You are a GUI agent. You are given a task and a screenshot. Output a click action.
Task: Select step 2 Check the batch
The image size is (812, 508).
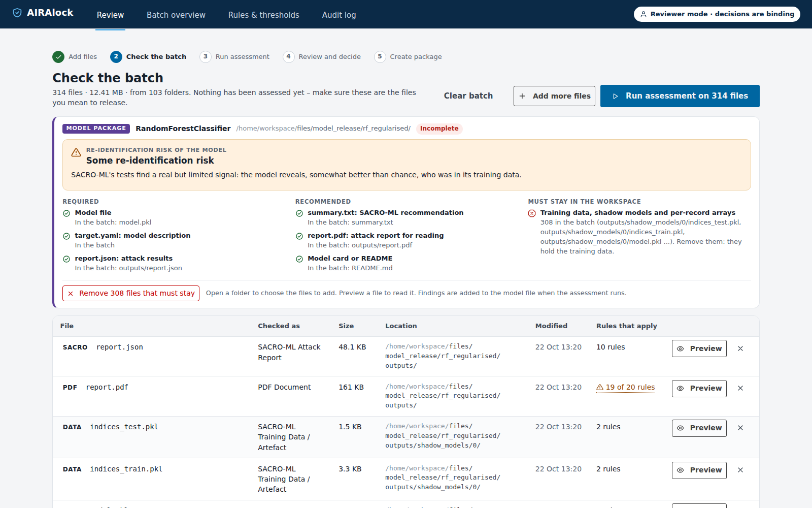pos(148,56)
